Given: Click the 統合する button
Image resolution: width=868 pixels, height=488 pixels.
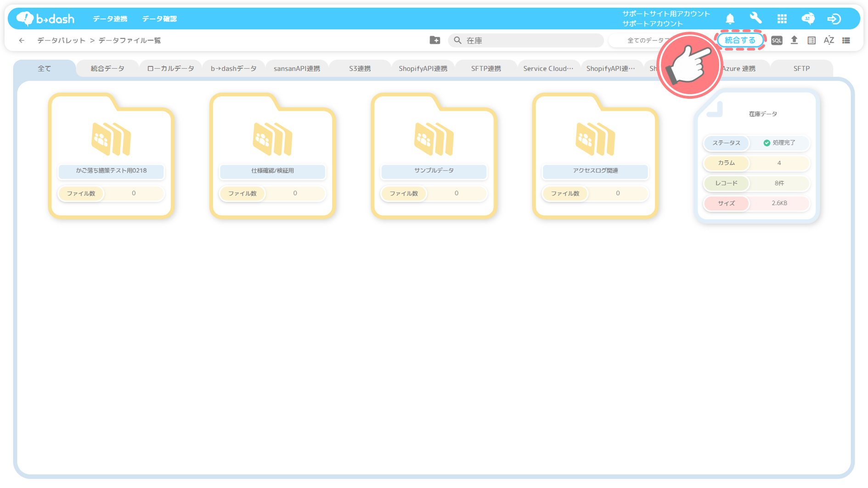Looking at the screenshot, I should pos(740,40).
